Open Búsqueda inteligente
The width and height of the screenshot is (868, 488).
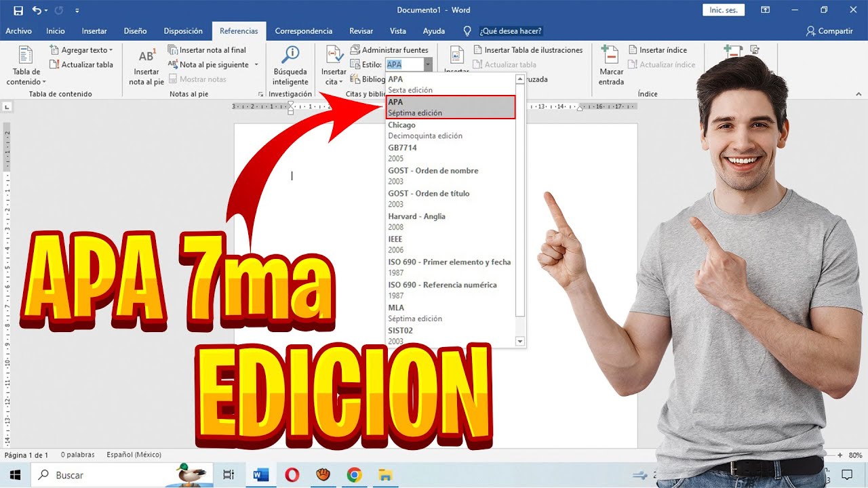point(290,66)
